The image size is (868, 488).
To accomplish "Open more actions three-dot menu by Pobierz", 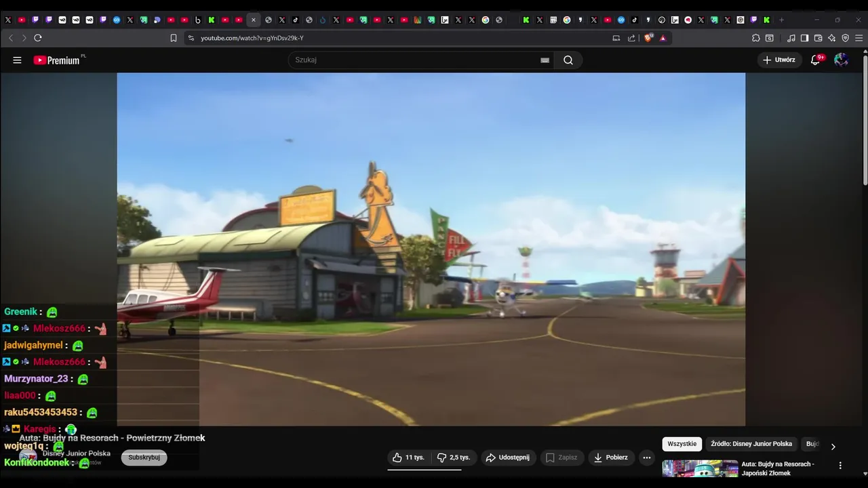I will click(647, 457).
